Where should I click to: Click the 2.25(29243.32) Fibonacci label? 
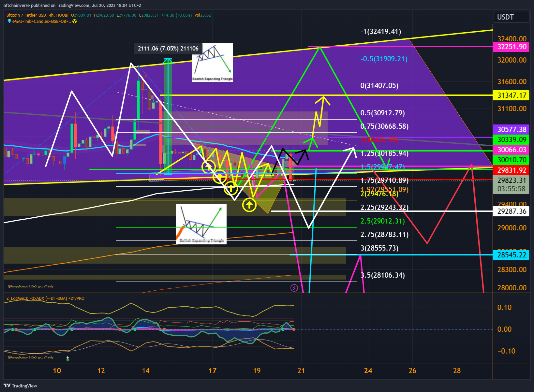point(384,208)
